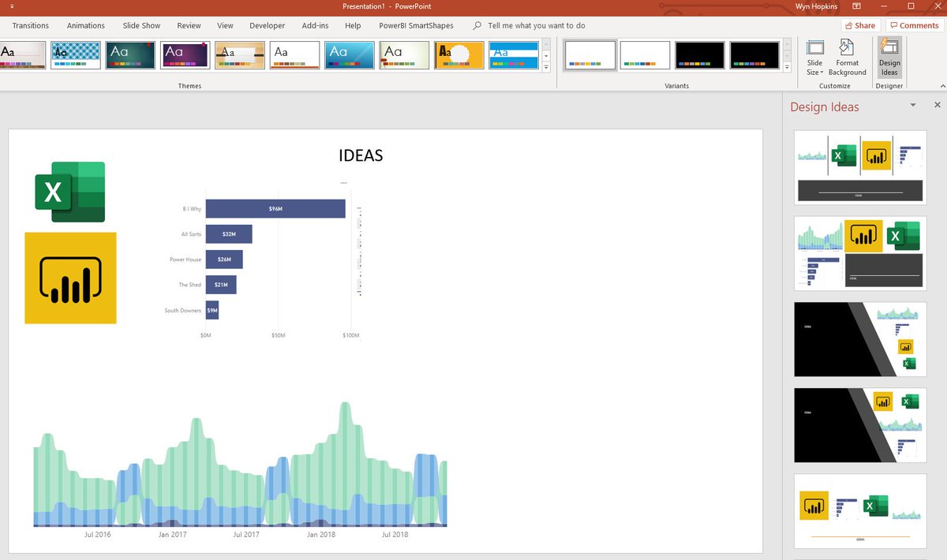The width and height of the screenshot is (947, 560).
Task: Select the fourth variant, black background
Action: click(x=754, y=55)
